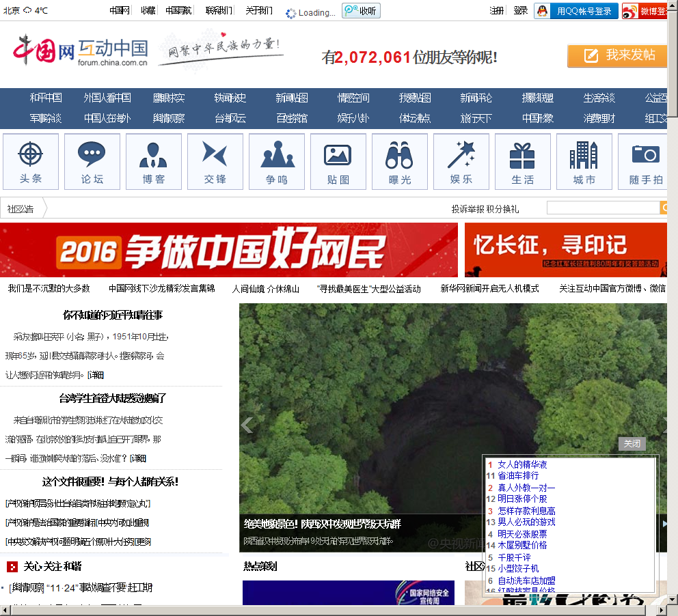The width and height of the screenshot is (678, 616).
Task: Click the 收藏 top link
Action: click(148, 10)
